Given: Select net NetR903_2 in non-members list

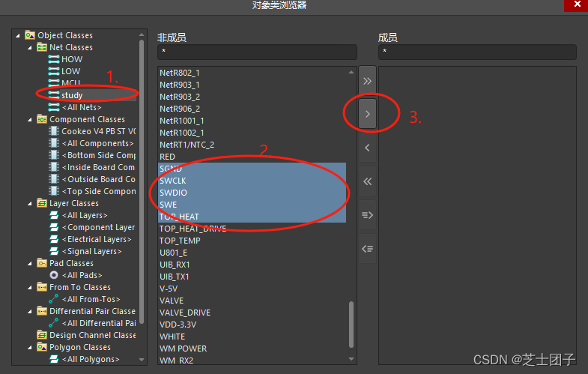Looking at the screenshot, I should click(180, 97).
